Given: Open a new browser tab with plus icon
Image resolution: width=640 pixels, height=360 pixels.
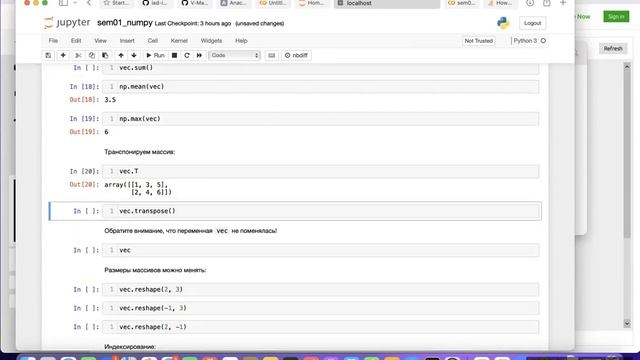Looking at the screenshot, I should (x=563, y=3).
